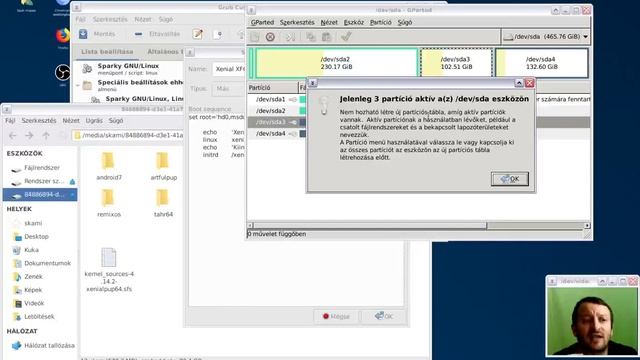Click GParted paste partition toolbar icon

326,37
